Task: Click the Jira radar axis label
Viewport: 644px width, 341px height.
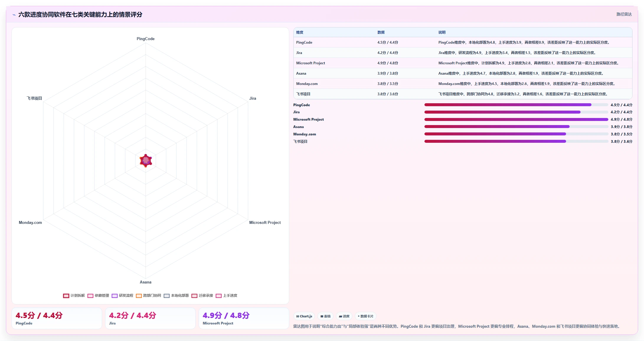Action: [253, 98]
